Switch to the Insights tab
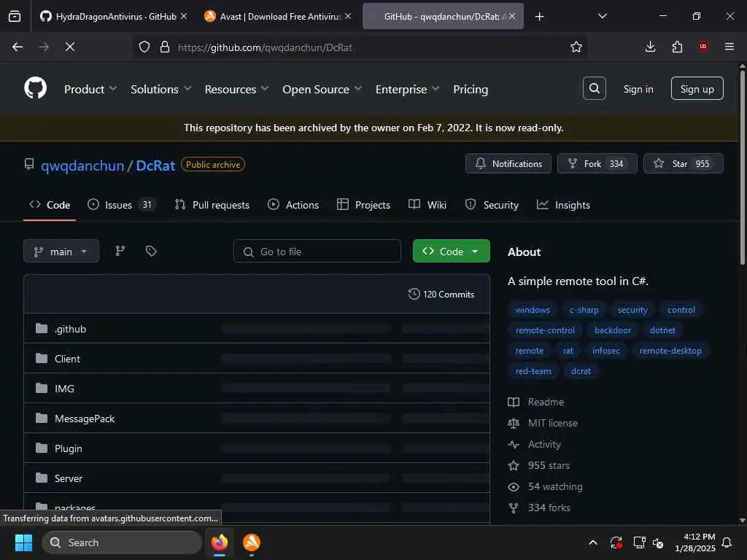Image resolution: width=747 pixels, height=560 pixels. click(563, 205)
